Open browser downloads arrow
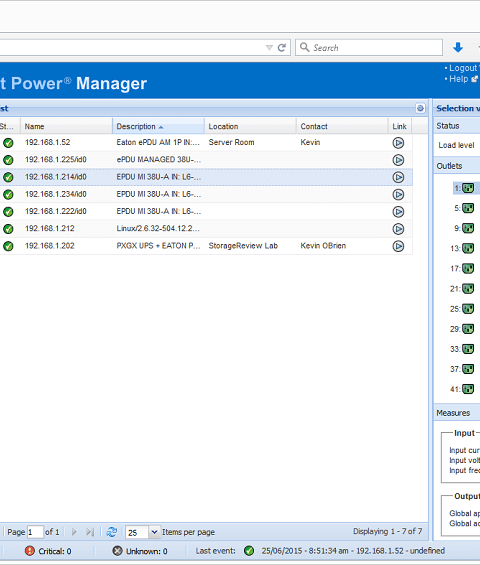The width and height of the screenshot is (480, 565). 458,47
